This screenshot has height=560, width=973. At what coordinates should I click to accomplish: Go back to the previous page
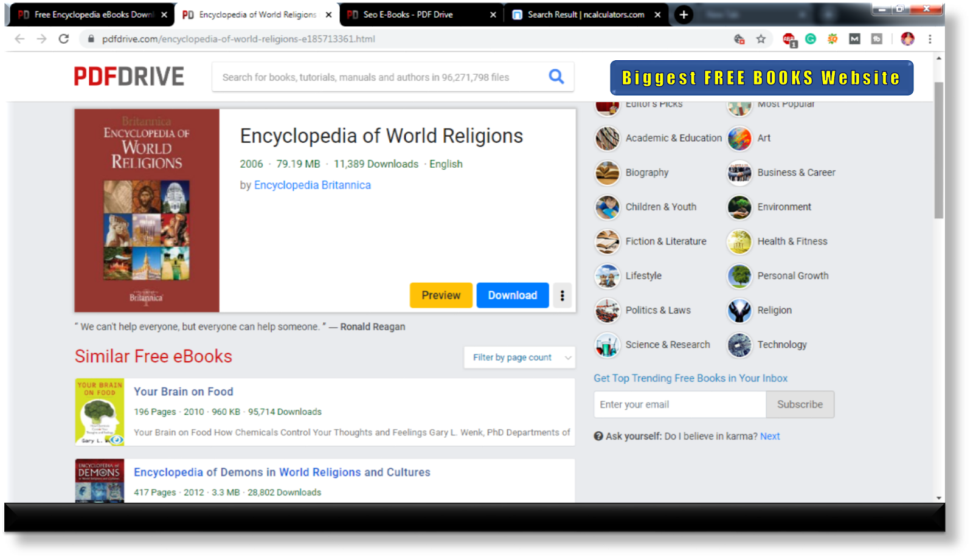click(x=19, y=39)
